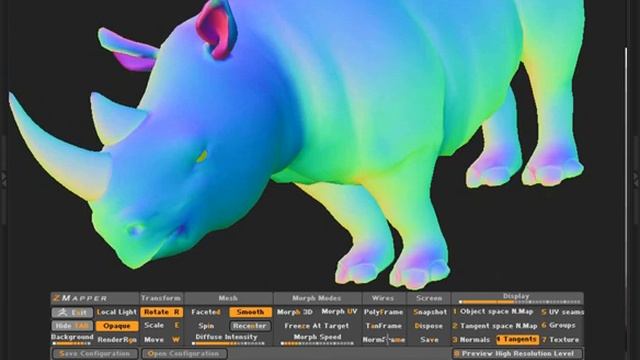The width and height of the screenshot is (640, 360).
Task: Click Open Configuration button
Action: 184,354
